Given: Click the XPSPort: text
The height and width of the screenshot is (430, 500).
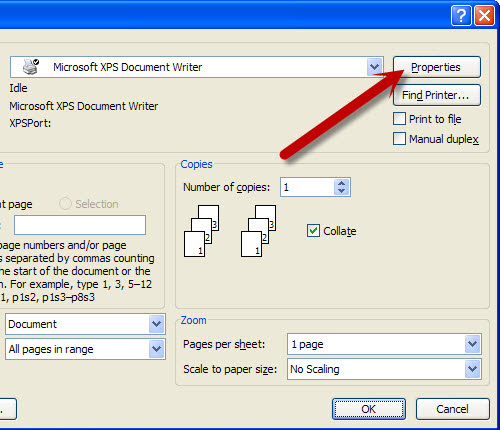Looking at the screenshot, I should 30,123.
